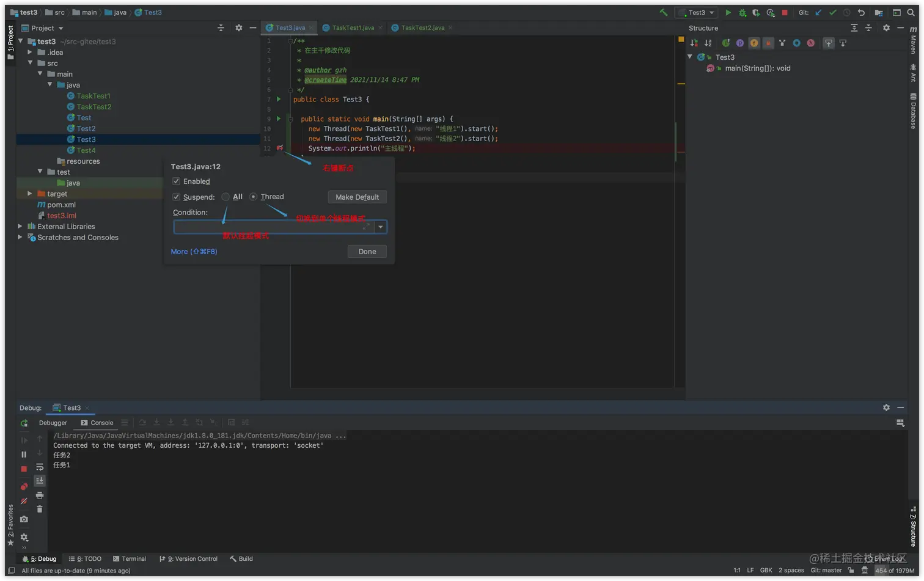924x581 pixels.
Task: Select the Console tab in Debug
Action: pyautogui.click(x=97, y=423)
